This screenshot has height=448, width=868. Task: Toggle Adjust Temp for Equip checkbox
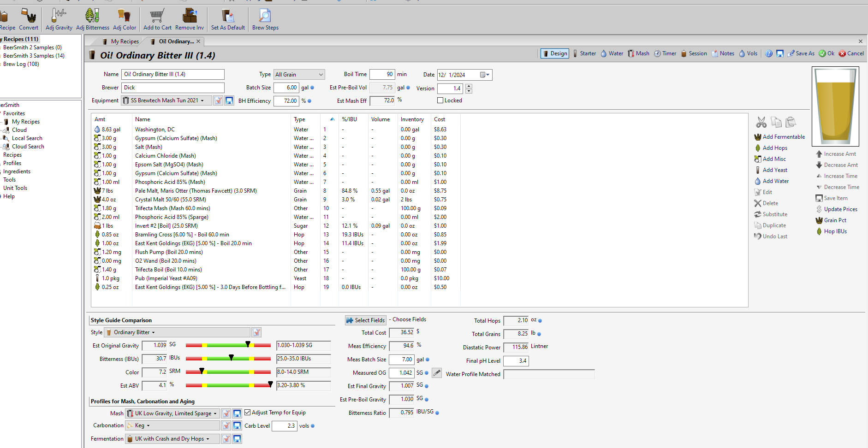coord(247,413)
